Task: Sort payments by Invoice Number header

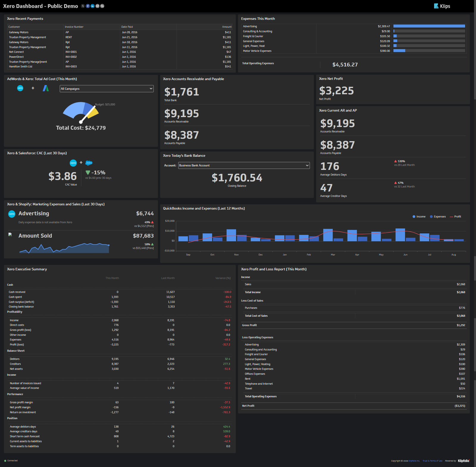Action: pos(74,27)
